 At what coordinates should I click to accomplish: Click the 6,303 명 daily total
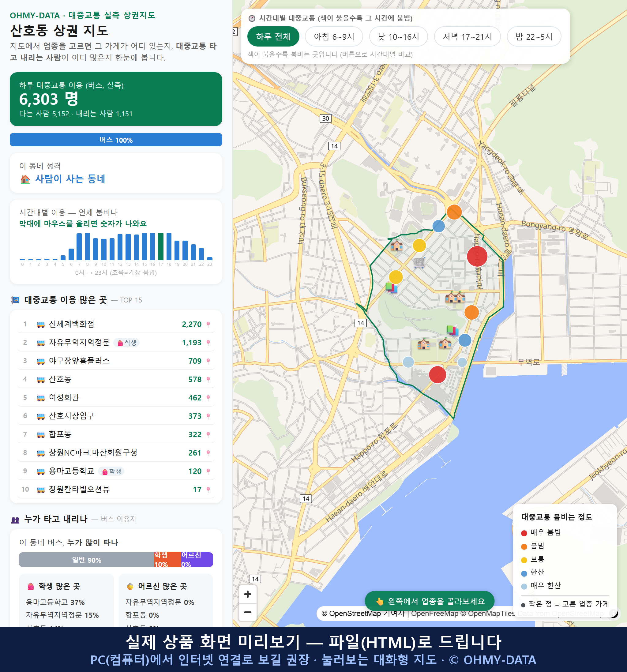49,99
